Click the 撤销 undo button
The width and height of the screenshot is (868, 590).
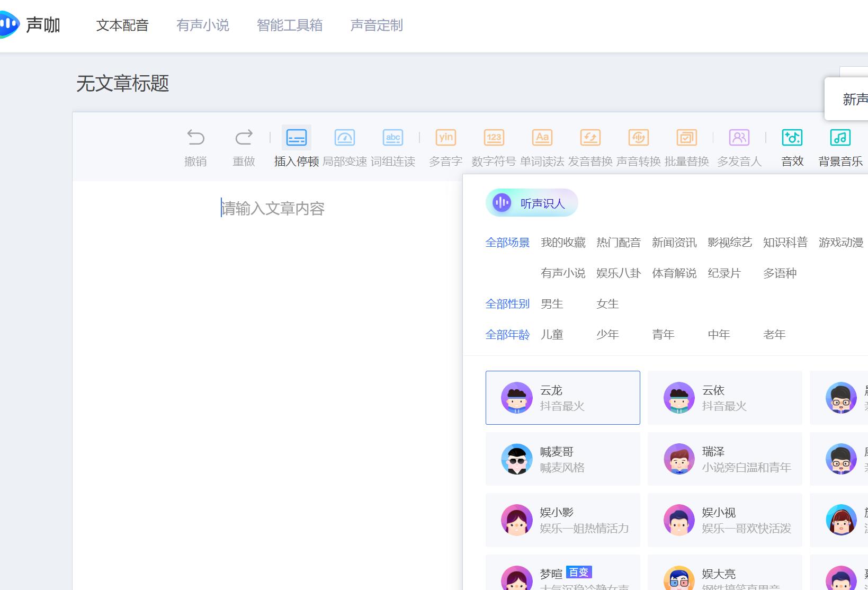click(195, 146)
